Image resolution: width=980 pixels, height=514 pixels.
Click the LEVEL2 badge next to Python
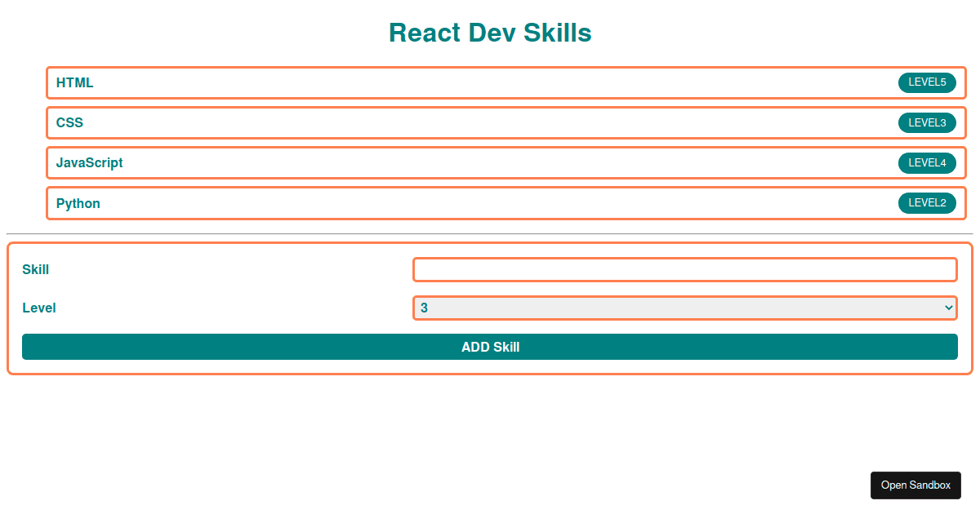click(x=927, y=202)
